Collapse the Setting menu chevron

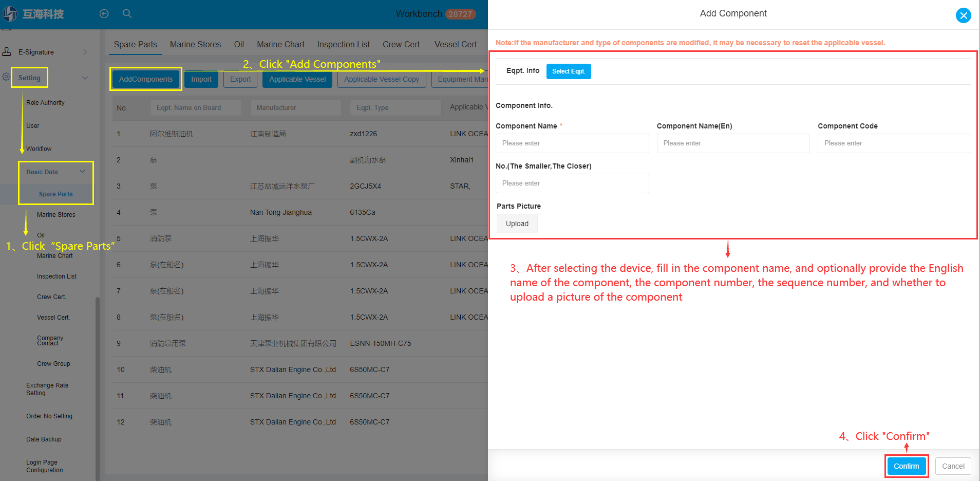85,78
